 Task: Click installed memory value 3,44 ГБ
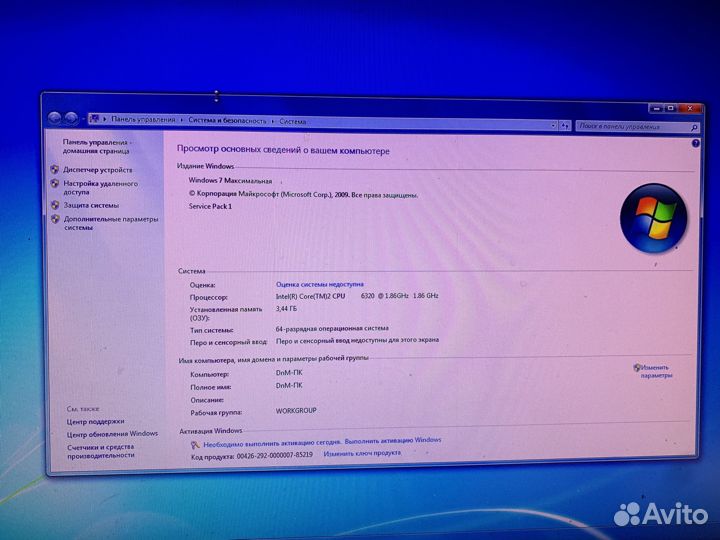[x=286, y=309]
